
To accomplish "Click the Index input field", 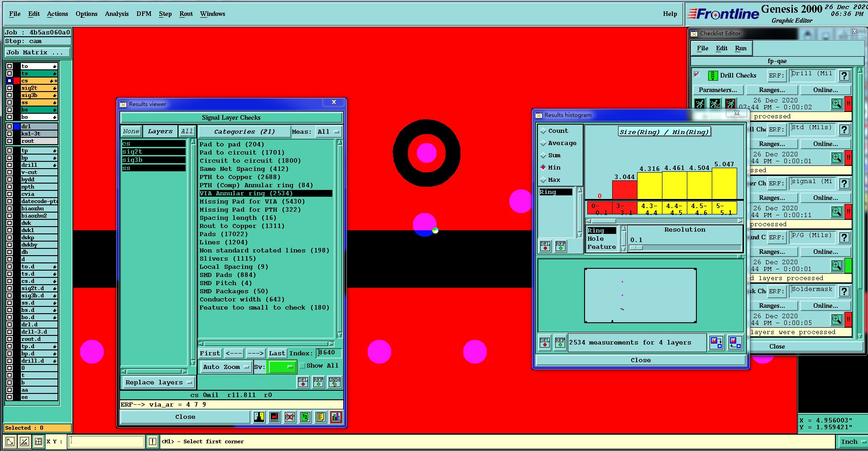I will pos(329,353).
